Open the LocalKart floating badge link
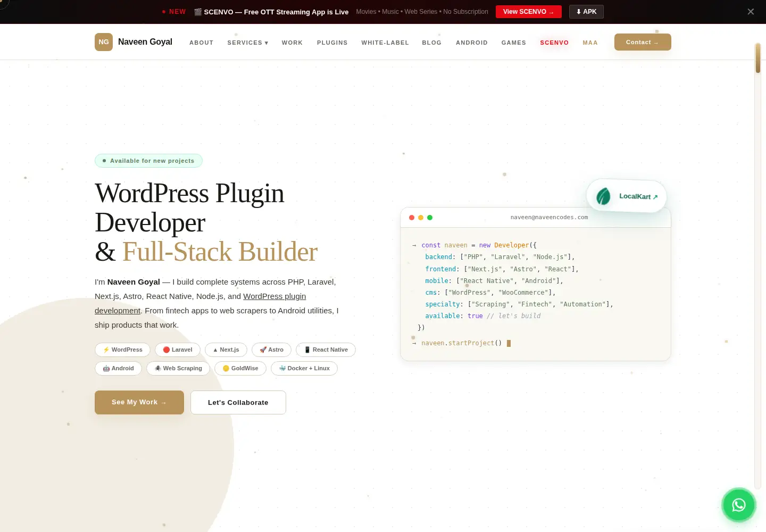The width and height of the screenshot is (766, 532). [x=626, y=196]
